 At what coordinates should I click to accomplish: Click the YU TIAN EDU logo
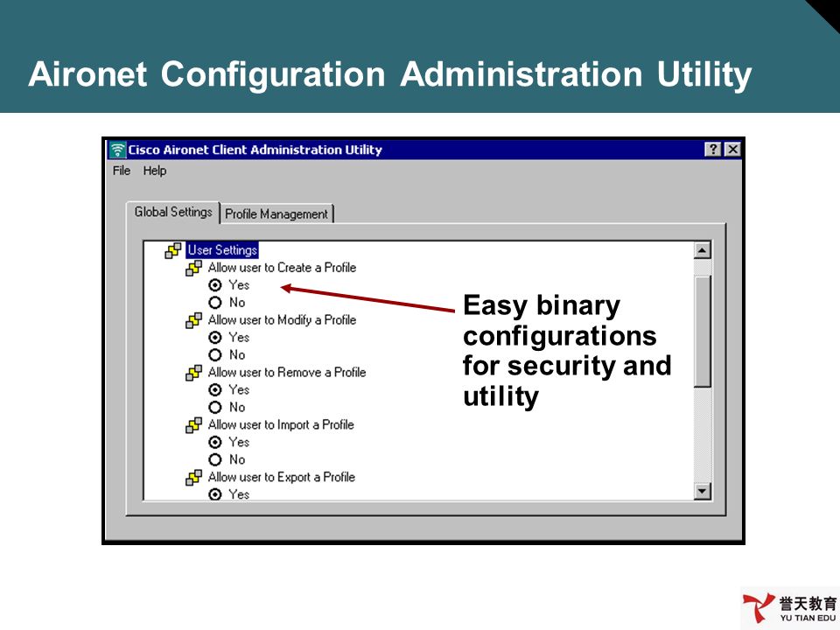pos(789,608)
